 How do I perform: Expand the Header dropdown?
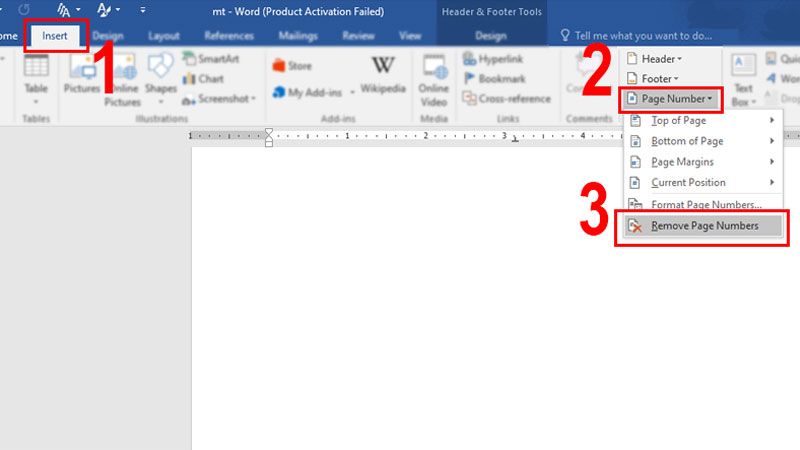tap(660, 59)
